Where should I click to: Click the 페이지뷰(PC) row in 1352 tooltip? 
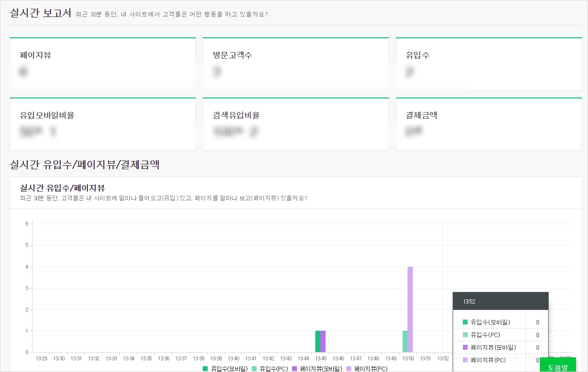pos(501,360)
